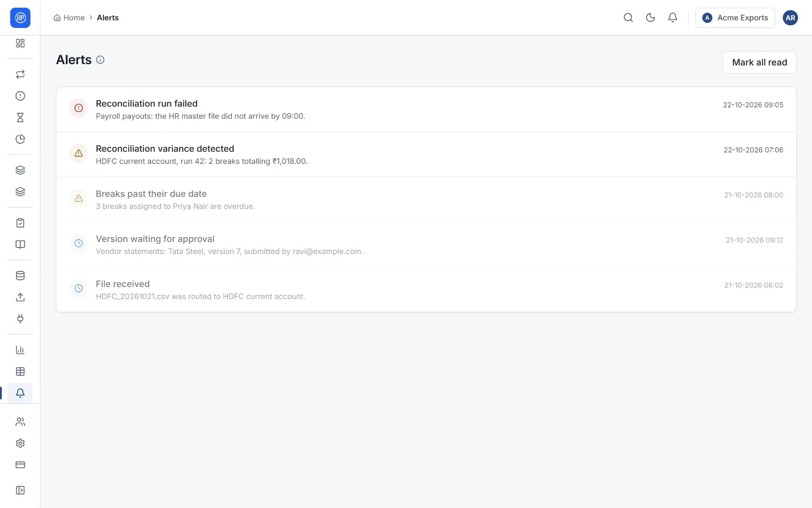The image size is (812, 508).
Task: Click the clock icon on Version waiting alert
Action: click(78, 243)
